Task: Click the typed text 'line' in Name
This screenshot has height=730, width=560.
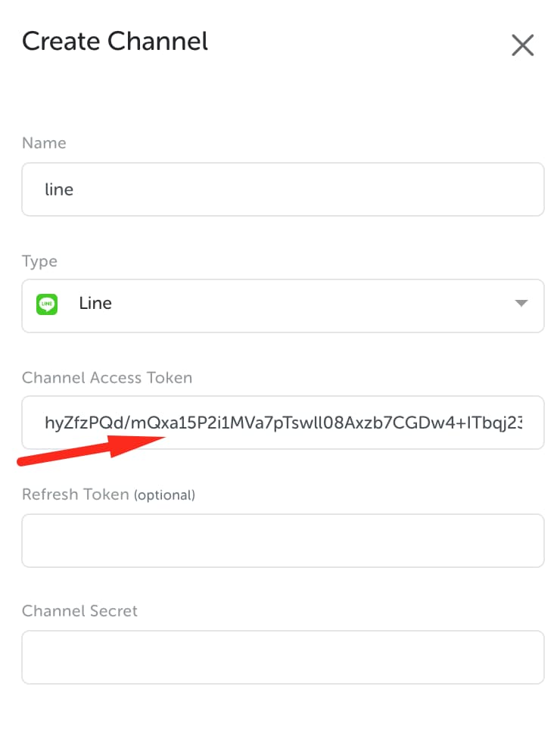Action: coord(59,189)
